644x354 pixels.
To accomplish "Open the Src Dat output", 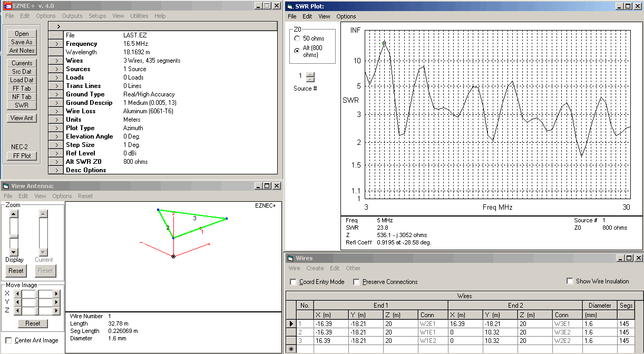I will point(22,72).
